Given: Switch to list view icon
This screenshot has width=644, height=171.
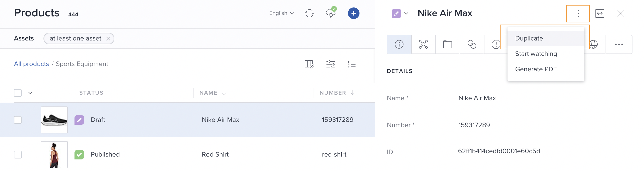Looking at the screenshot, I should pyautogui.click(x=352, y=64).
